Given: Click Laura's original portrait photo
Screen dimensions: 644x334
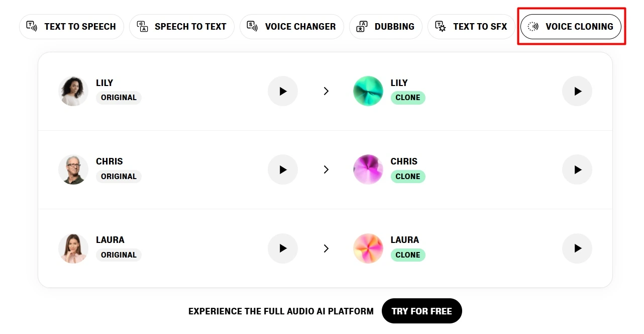Looking at the screenshot, I should [x=73, y=248].
